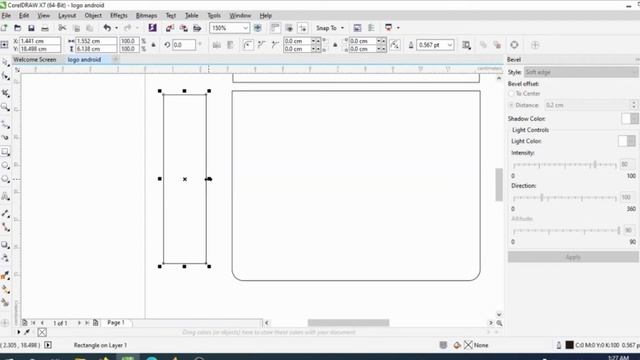Open the zoom level 150% dropdown
The width and height of the screenshot is (640, 360).
[245, 28]
